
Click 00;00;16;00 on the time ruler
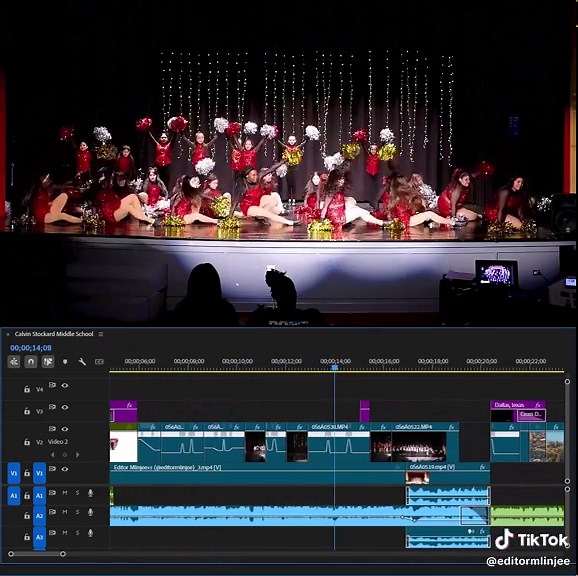(384, 361)
